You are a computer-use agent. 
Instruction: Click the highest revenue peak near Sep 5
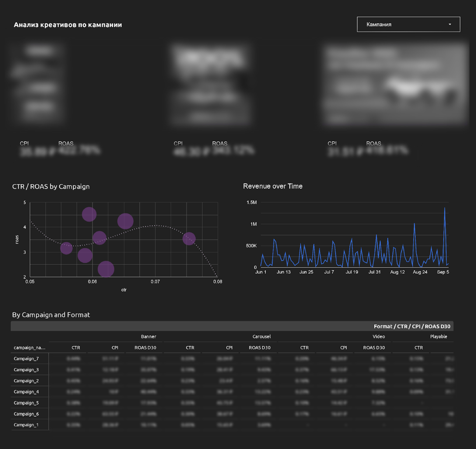click(444, 208)
